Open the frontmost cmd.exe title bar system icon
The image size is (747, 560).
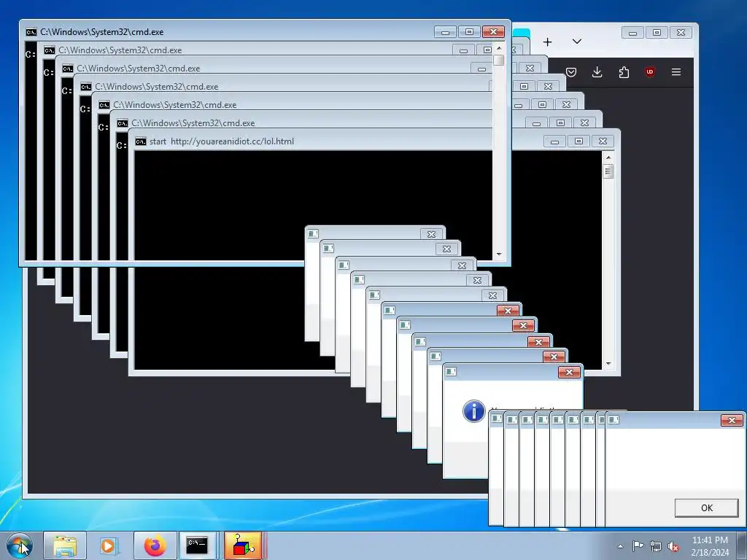click(x=31, y=32)
